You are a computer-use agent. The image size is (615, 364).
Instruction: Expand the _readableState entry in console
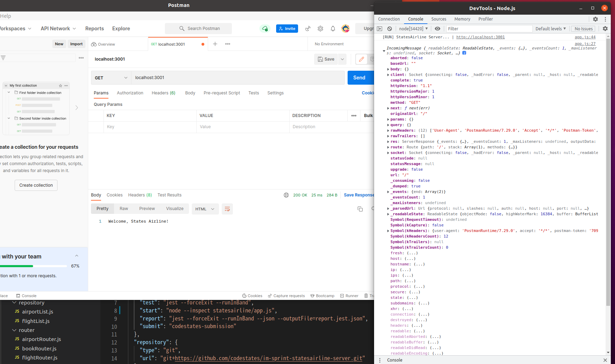[x=388, y=214]
